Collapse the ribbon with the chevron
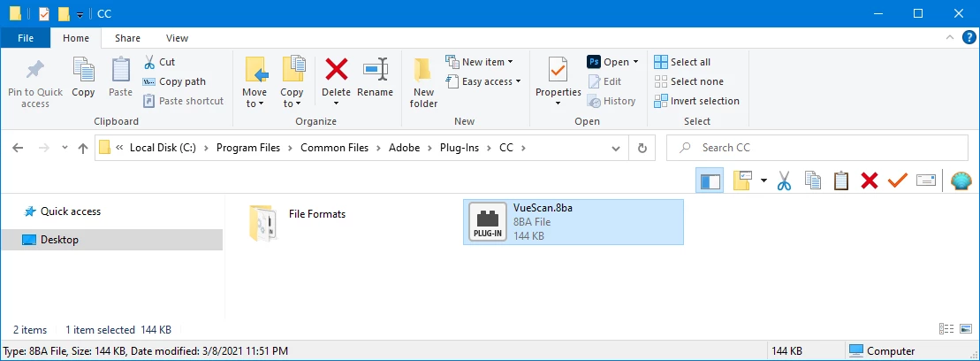The height and width of the screenshot is (361, 980). tap(951, 38)
